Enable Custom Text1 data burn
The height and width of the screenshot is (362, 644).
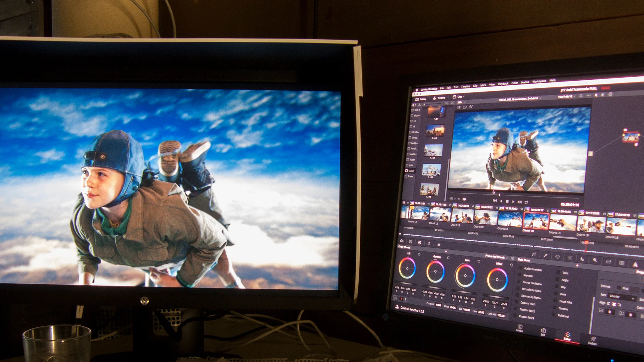[x=517, y=302]
